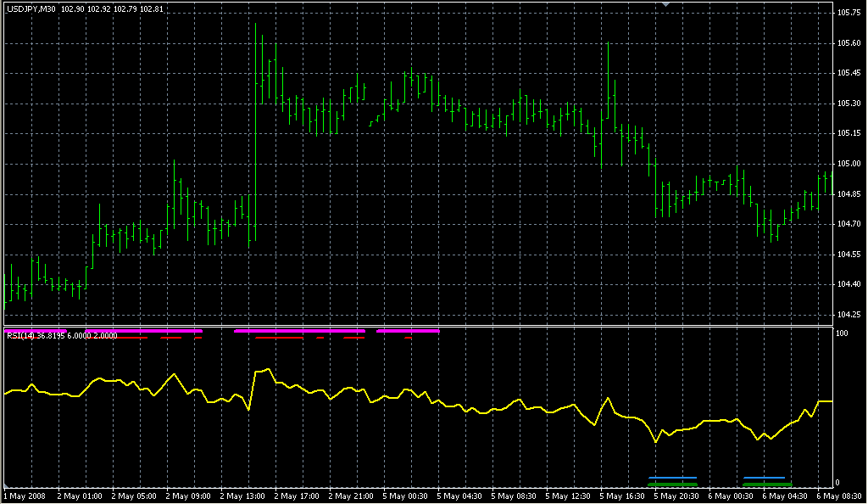Click the left blue signal bar
The height and width of the screenshot is (504, 868).
pyautogui.click(x=672, y=478)
